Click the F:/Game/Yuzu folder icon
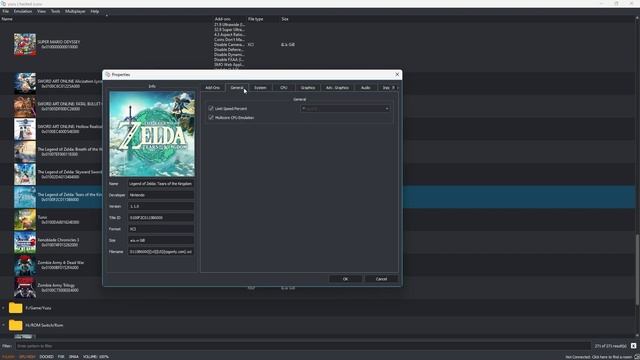This screenshot has width=640, height=360. [16, 308]
